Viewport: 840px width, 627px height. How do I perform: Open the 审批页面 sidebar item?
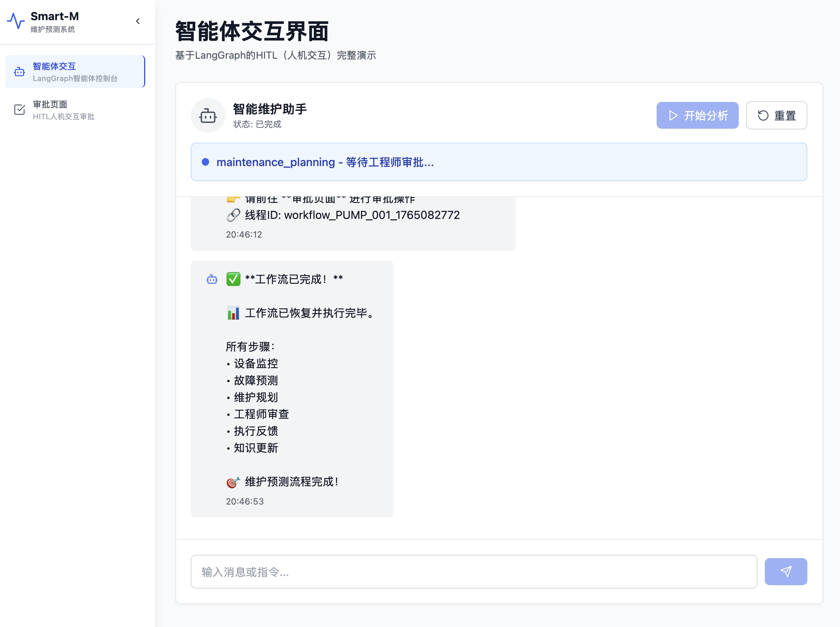click(75, 110)
